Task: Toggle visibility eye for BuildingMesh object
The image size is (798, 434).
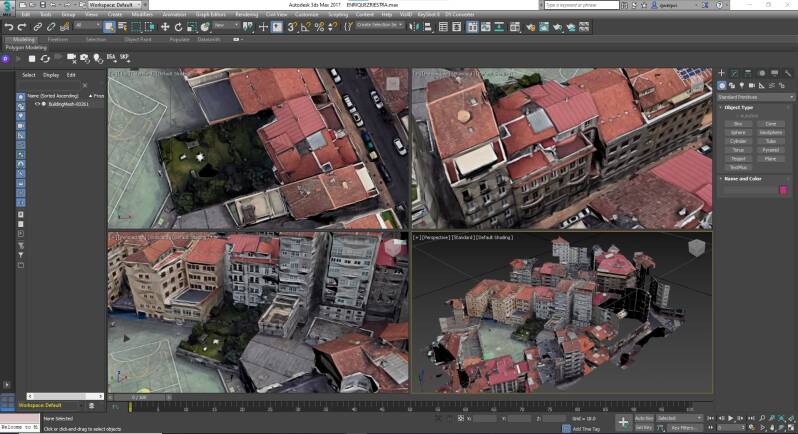Action: click(38, 103)
